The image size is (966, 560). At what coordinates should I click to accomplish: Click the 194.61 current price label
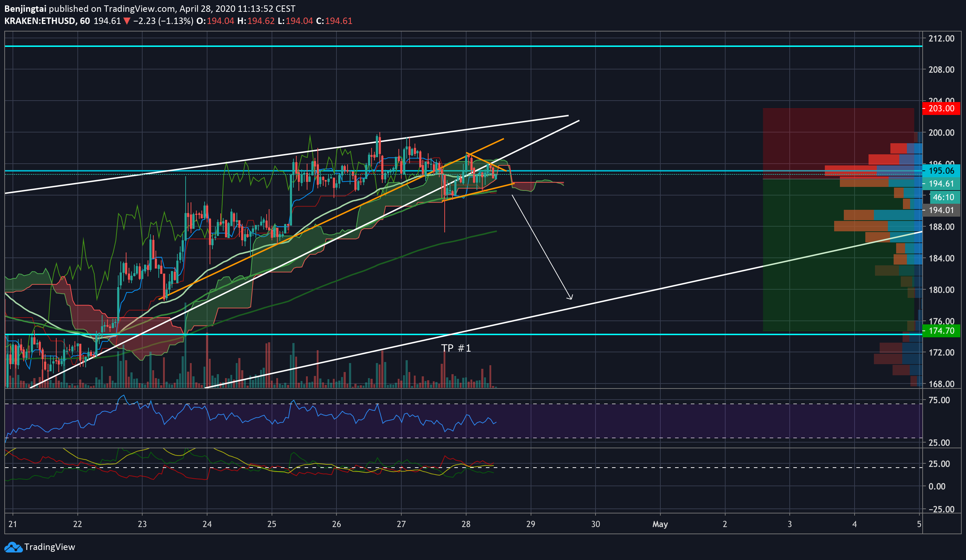941,184
